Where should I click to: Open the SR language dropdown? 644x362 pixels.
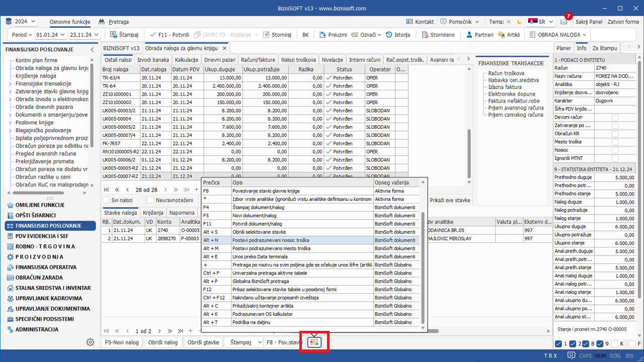pyautogui.click(x=541, y=22)
